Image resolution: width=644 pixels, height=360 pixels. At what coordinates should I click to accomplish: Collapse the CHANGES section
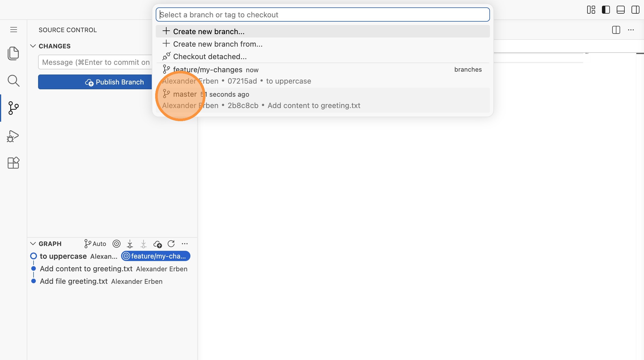pos(33,46)
